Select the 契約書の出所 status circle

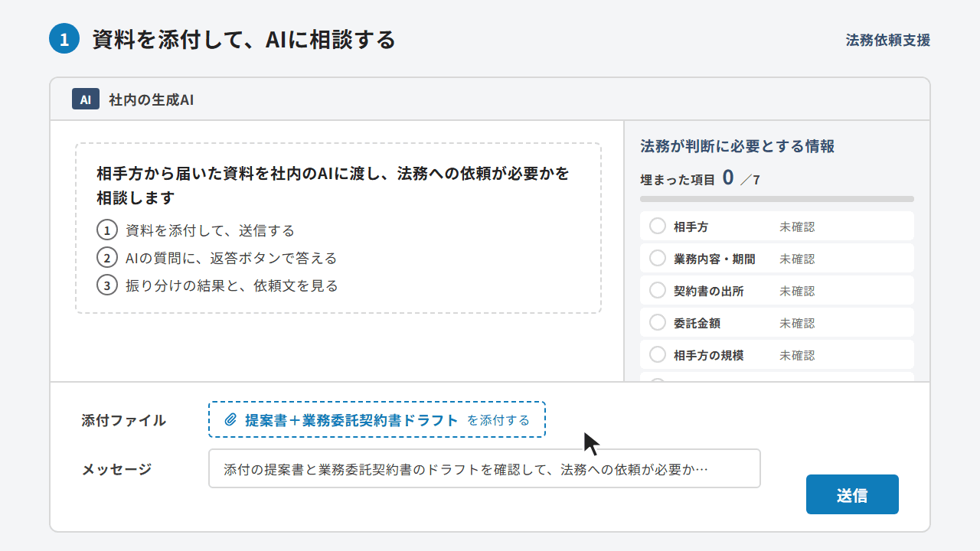coord(657,291)
